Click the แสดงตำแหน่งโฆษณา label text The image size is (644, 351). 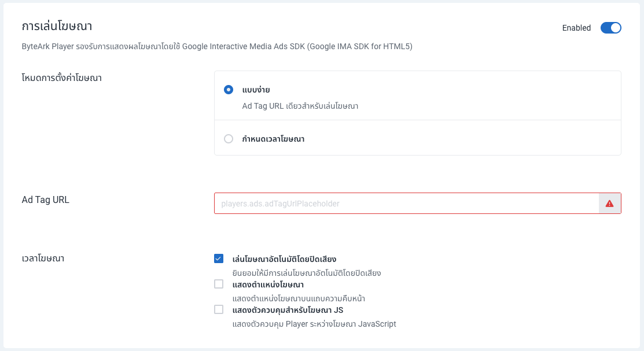pos(268,285)
